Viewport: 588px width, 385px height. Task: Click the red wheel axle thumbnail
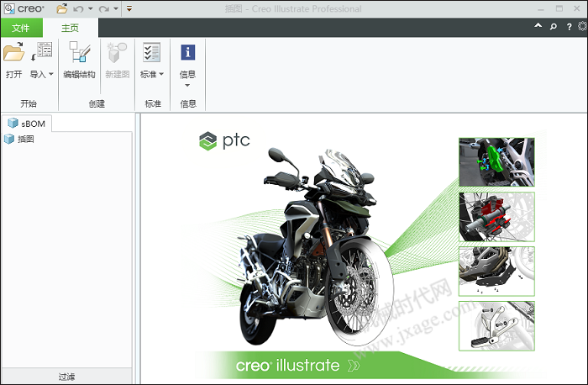click(496, 217)
